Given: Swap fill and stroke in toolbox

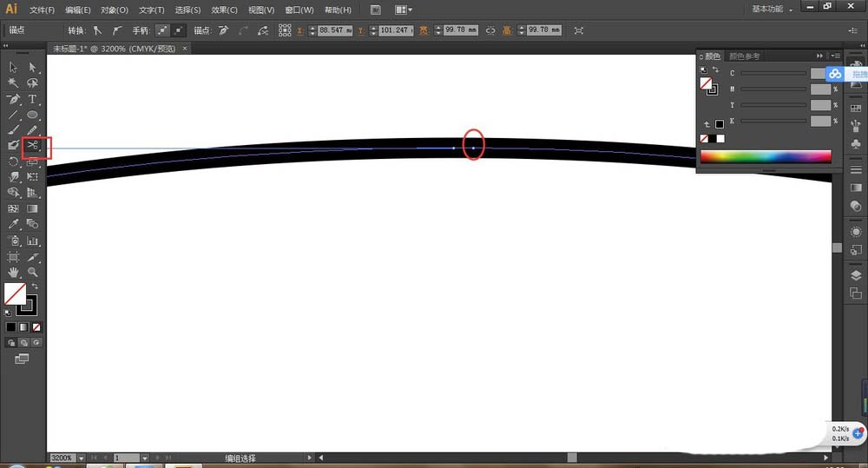Looking at the screenshot, I should point(35,287).
